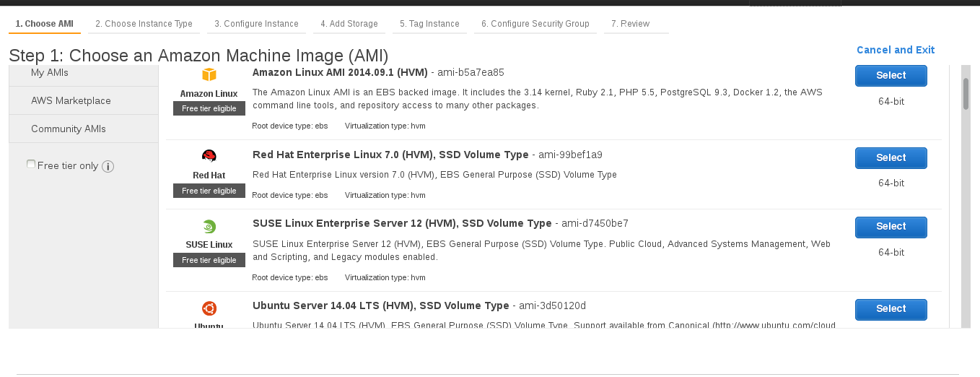This screenshot has height=377, width=980.
Task: Click the SUSE Linux name under its logo
Action: (209, 245)
